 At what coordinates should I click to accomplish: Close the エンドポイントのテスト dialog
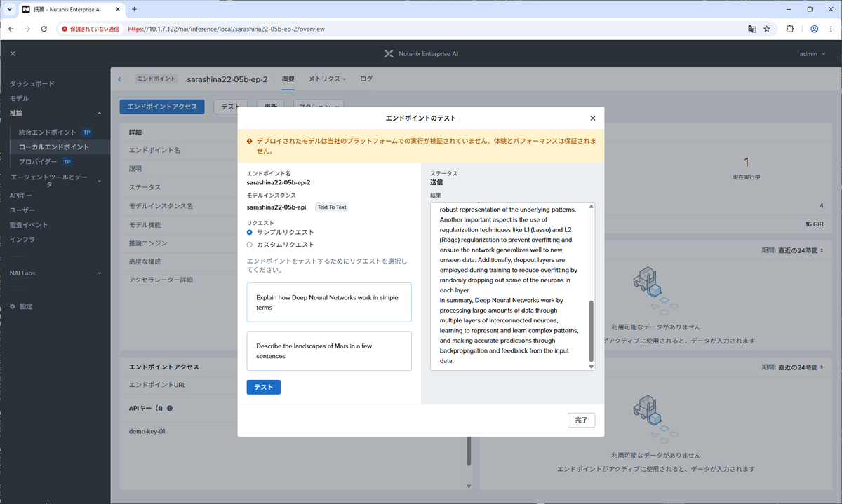click(x=593, y=118)
